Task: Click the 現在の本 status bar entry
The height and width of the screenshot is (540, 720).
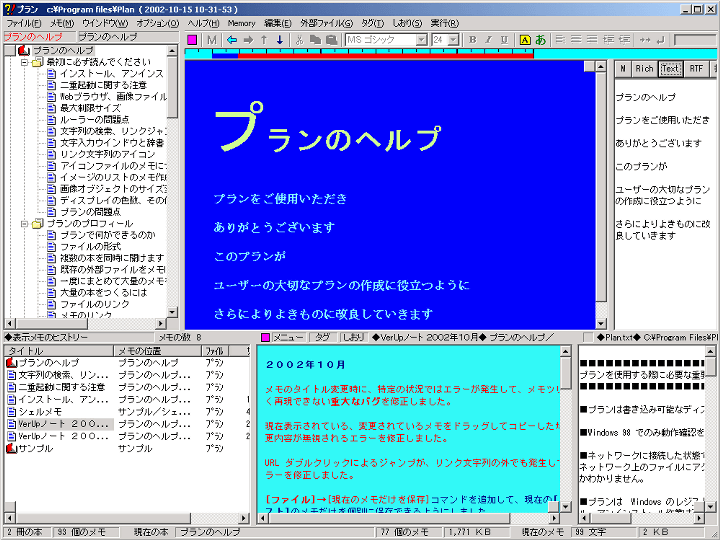Action: pyautogui.click(x=151, y=532)
